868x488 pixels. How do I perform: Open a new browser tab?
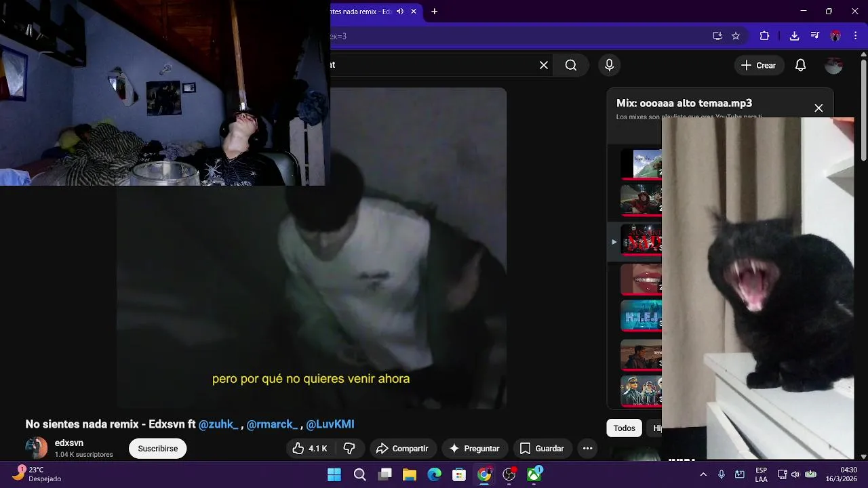pos(435,12)
